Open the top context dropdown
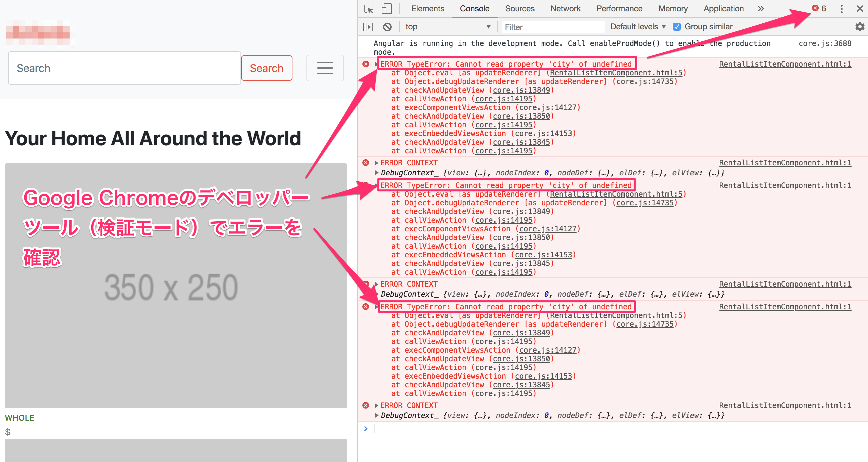This screenshot has height=462, width=868. pyautogui.click(x=447, y=27)
